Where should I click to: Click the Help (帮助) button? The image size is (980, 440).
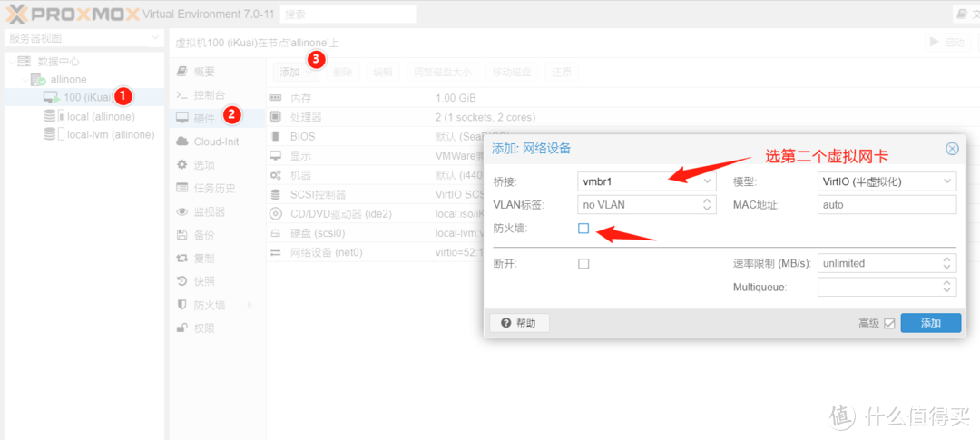pyautogui.click(x=519, y=323)
